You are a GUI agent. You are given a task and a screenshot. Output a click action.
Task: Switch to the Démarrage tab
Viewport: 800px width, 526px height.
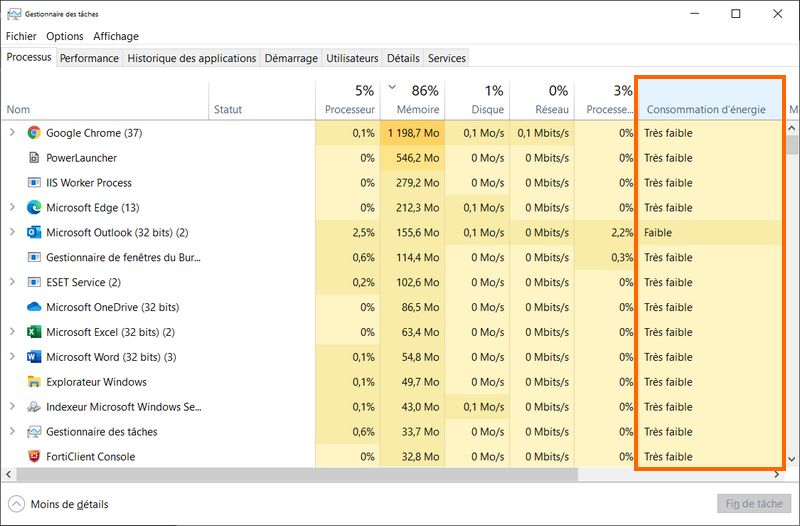coord(291,58)
